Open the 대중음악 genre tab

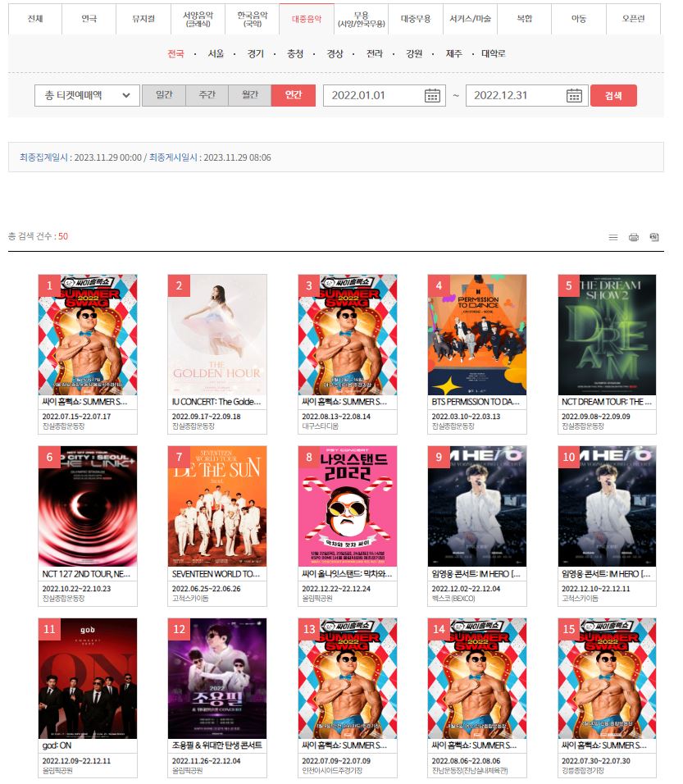click(x=307, y=19)
